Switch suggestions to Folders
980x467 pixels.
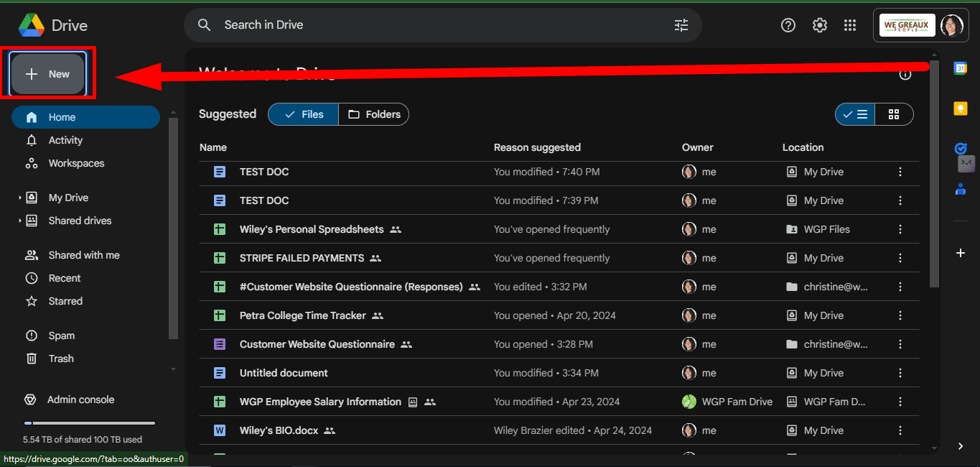374,114
